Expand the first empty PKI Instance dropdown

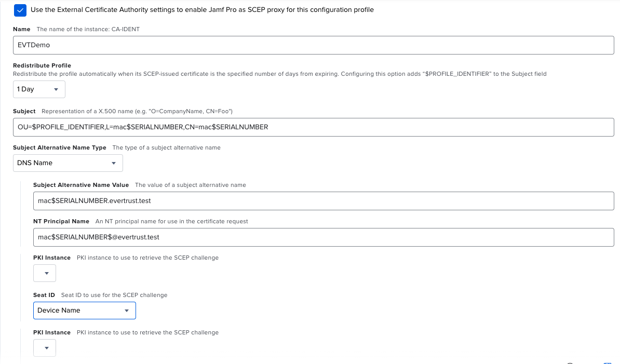point(44,273)
